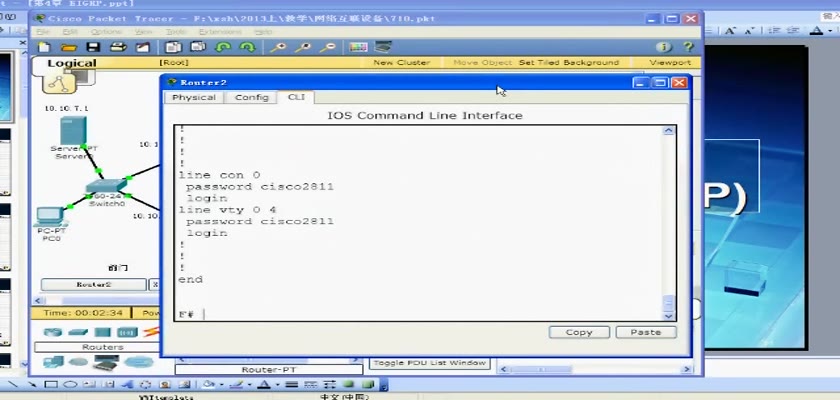840x400 pixels.
Task: Click Toggle PDU List Window button
Action: pyautogui.click(x=430, y=363)
